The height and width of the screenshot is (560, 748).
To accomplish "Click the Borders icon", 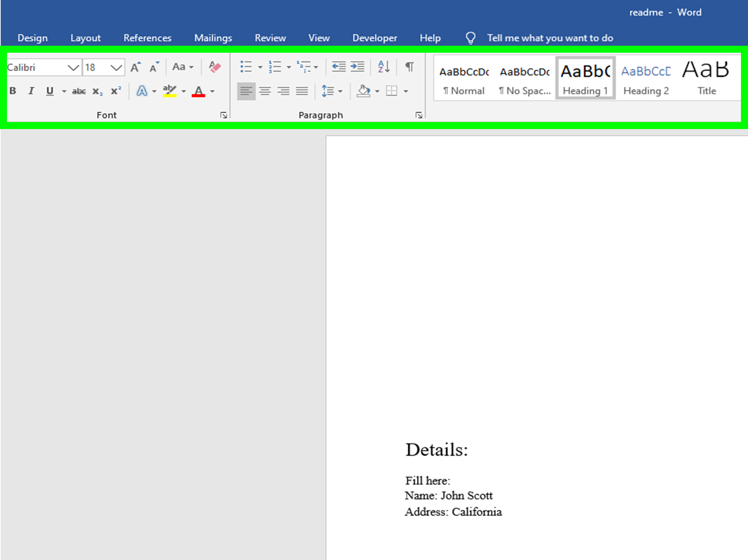I will click(392, 91).
